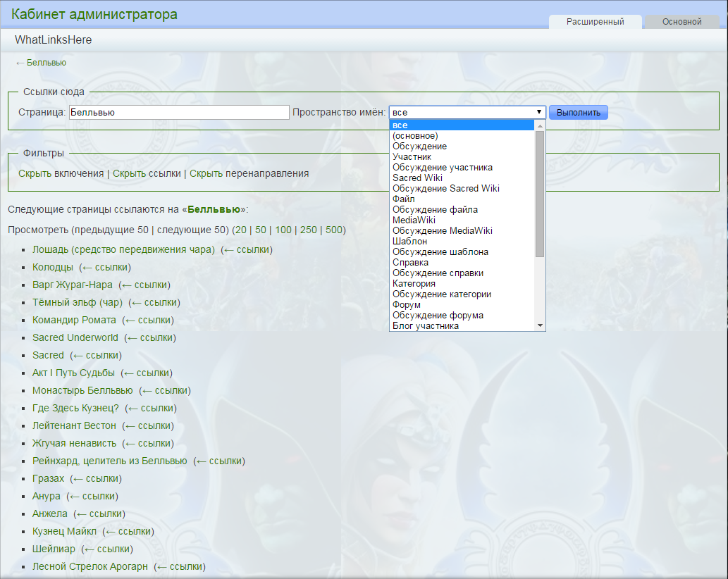The height and width of the screenshot is (579, 728).
Task: Open Лесной Стрелок Арогарн link
Action: click(x=90, y=567)
